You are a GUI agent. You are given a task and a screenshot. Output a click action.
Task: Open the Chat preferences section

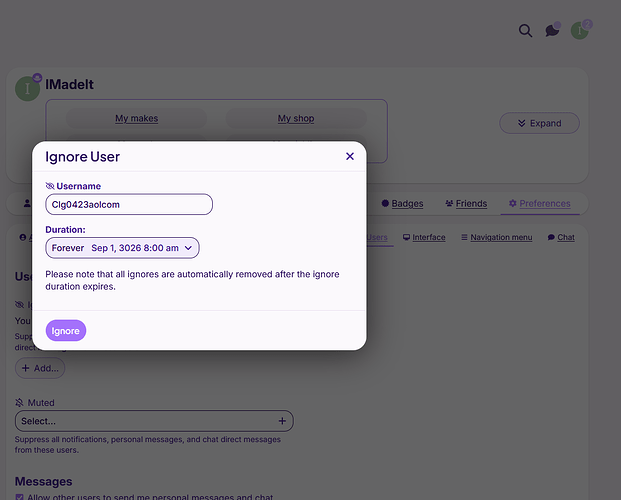[561, 237]
